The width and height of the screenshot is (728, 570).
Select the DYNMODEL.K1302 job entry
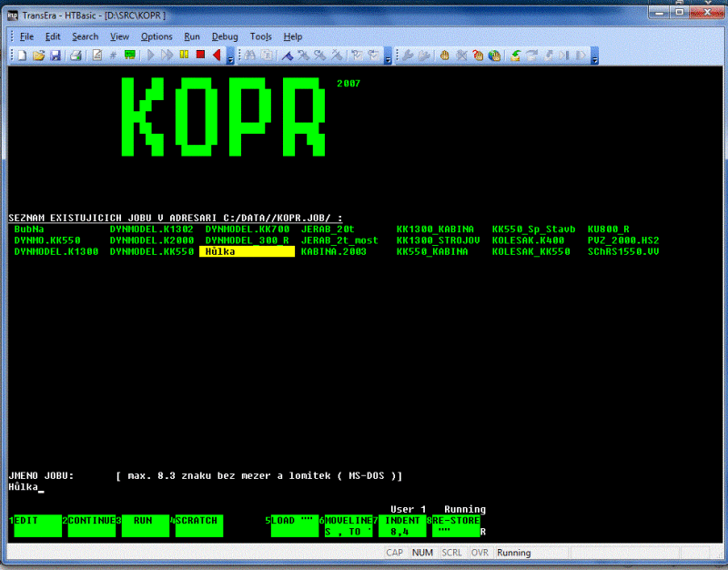pyautogui.click(x=151, y=229)
